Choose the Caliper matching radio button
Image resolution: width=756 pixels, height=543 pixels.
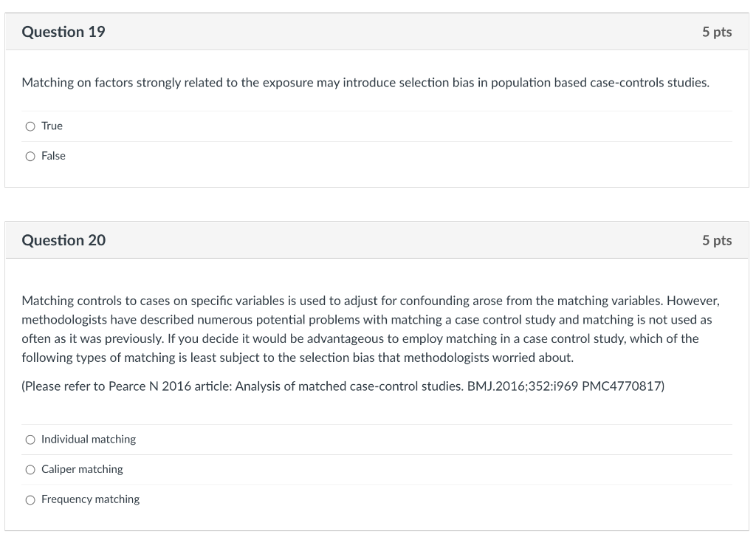30,470
